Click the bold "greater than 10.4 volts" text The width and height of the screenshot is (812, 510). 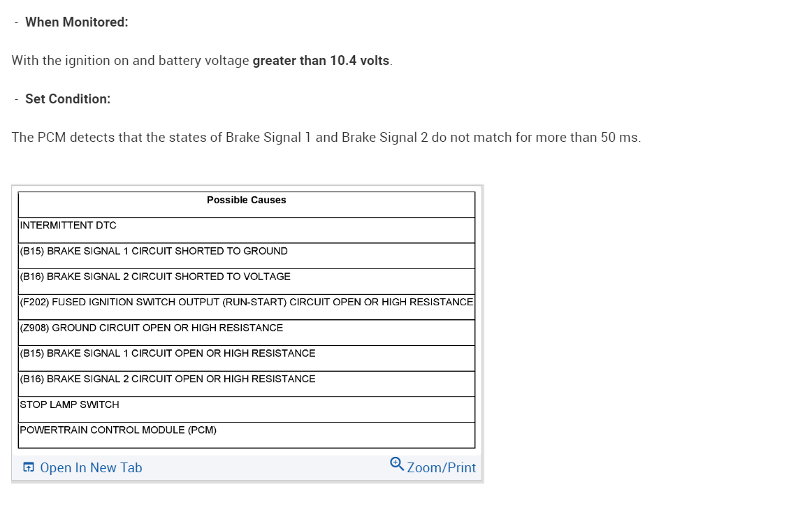(321, 61)
